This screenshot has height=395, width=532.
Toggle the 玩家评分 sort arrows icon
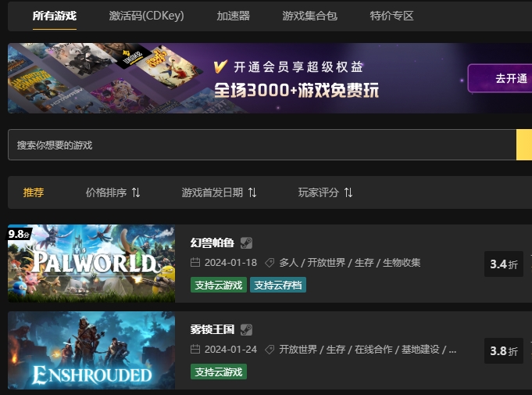[x=348, y=193]
